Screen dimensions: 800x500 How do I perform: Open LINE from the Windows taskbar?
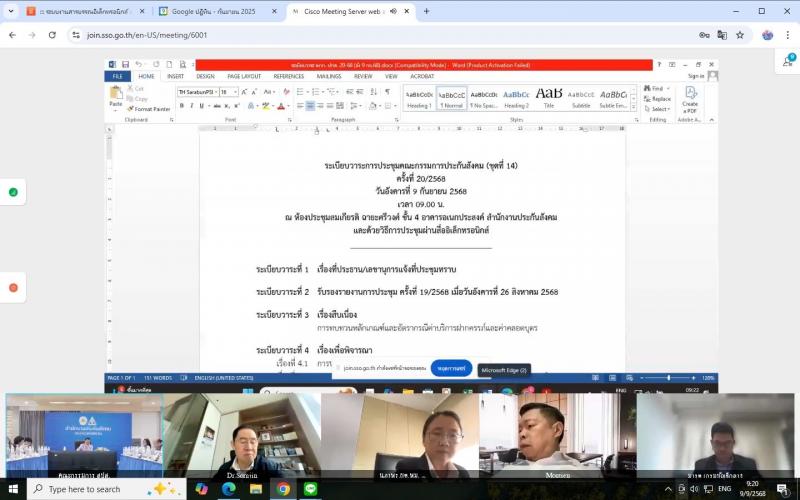(x=311, y=489)
